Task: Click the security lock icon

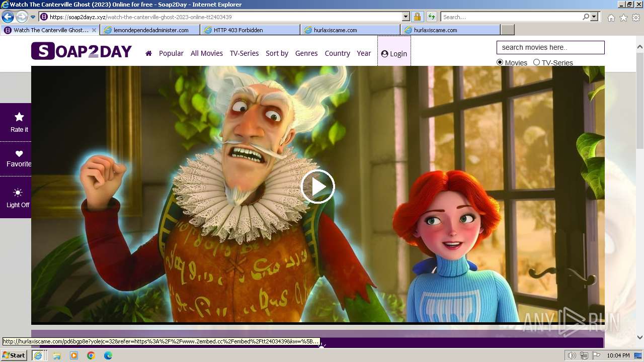Action: tap(417, 17)
